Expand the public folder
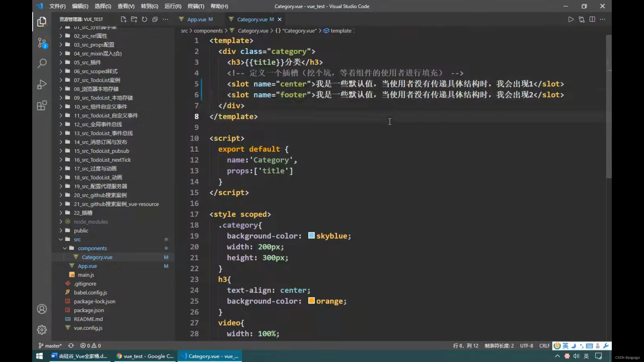Screen dimensions: 644x362 [x=113, y=231]
